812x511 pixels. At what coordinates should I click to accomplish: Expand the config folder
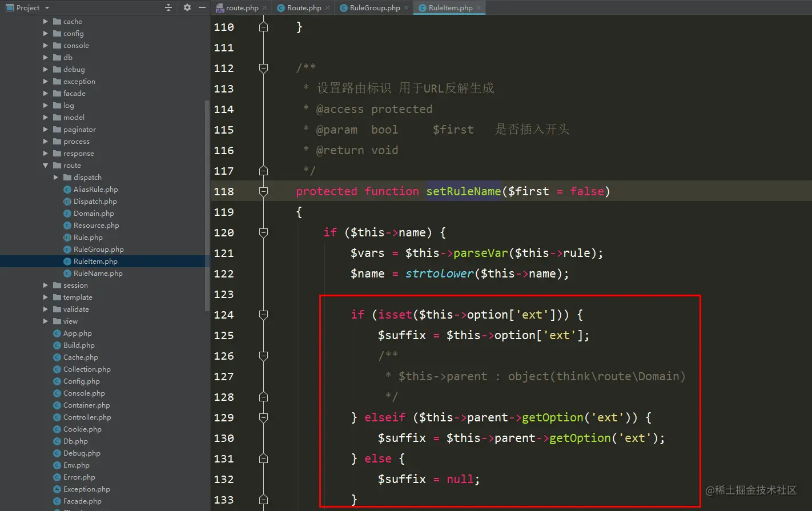(46, 34)
